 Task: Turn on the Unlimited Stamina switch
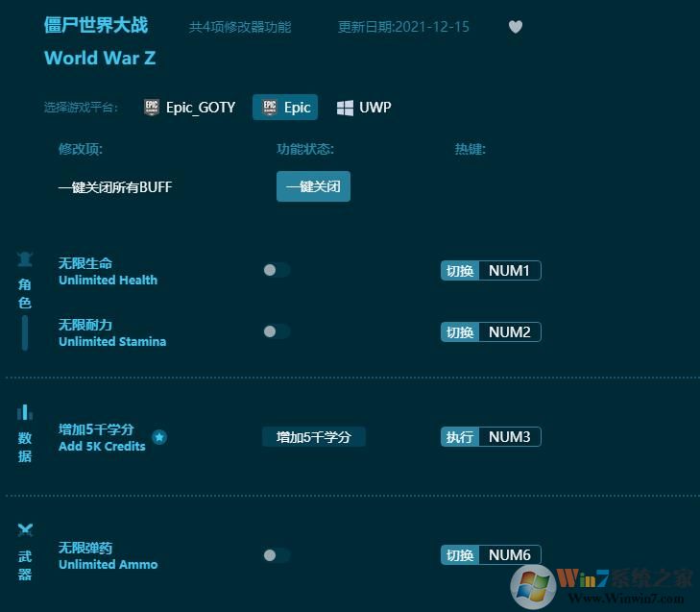coord(277,331)
